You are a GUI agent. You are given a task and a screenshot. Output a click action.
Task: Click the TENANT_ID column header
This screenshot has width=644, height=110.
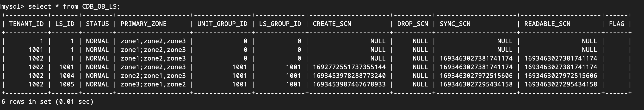click(x=26, y=24)
